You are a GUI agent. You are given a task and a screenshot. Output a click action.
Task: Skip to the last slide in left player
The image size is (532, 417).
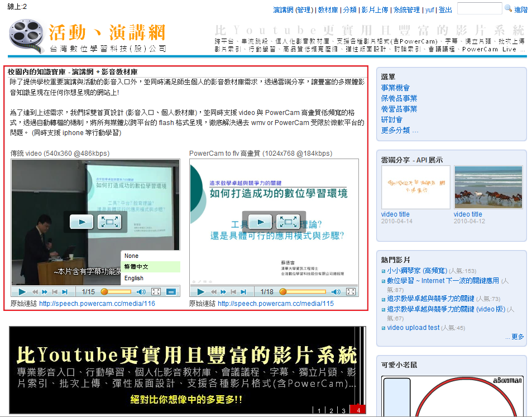(x=65, y=292)
